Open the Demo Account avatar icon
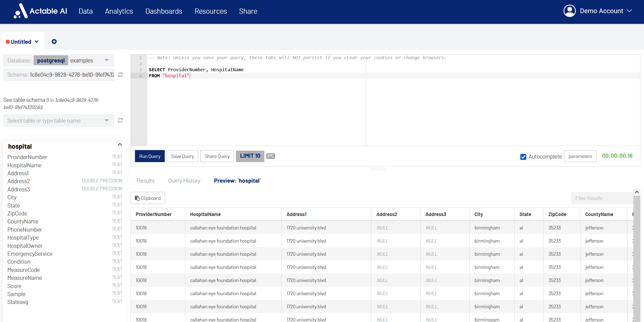This screenshot has width=644, height=322. click(570, 11)
